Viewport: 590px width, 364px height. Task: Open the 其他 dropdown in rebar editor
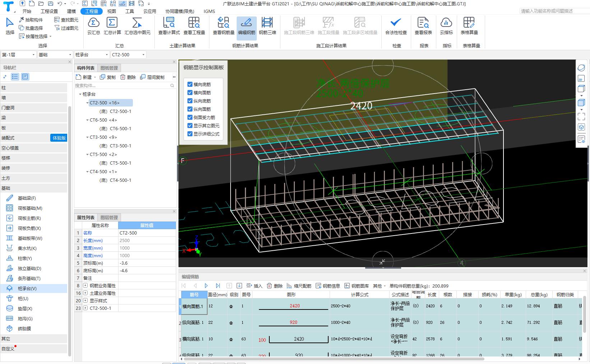[379, 286]
